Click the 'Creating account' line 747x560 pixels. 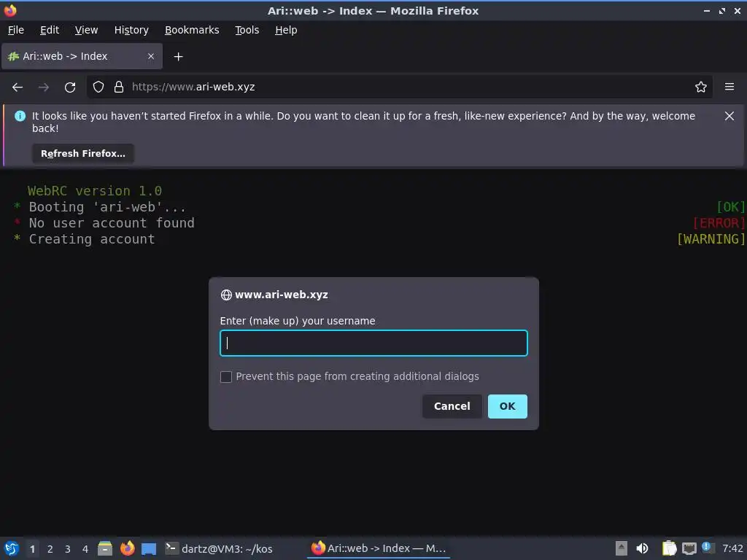[92, 239]
